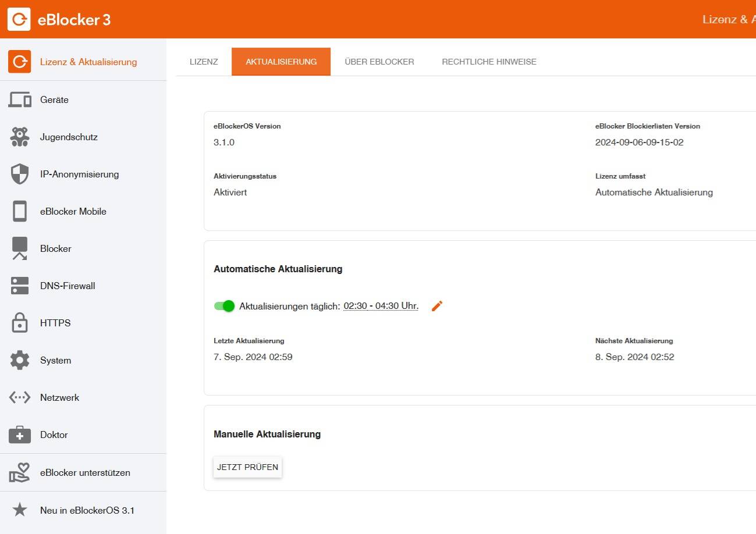Click next update date 8. Sep. 2024 02:52

[634, 357]
